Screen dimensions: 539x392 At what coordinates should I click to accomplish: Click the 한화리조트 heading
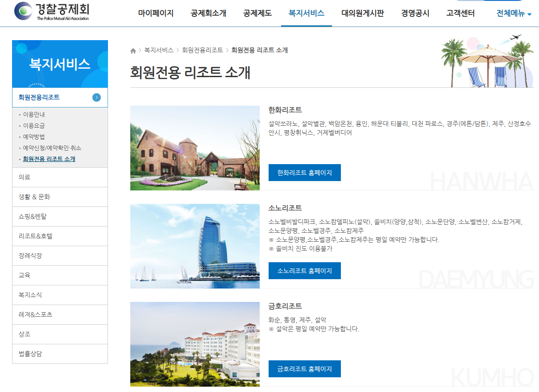[x=285, y=110]
